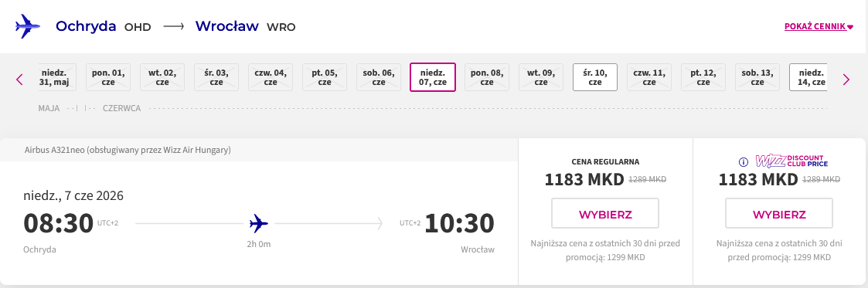Click the MAJA month marker
Screen dimensions: 868x288
click(x=49, y=108)
